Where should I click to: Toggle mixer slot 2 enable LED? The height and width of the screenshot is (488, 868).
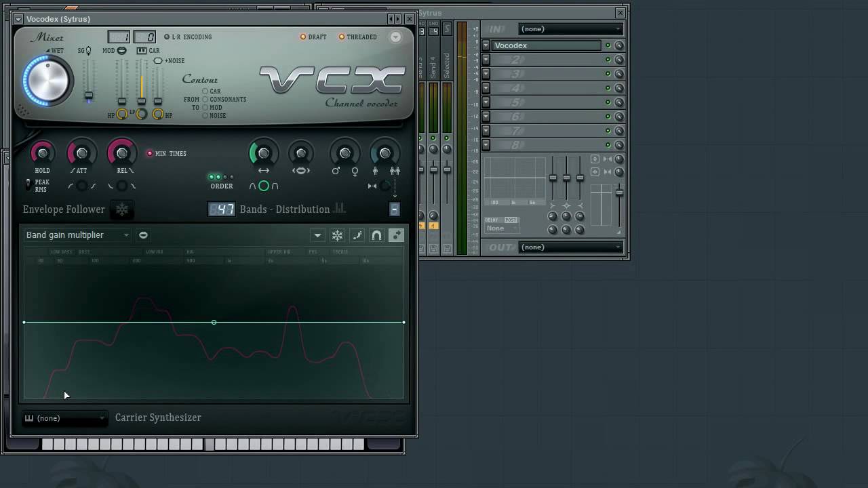click(608, 60)
